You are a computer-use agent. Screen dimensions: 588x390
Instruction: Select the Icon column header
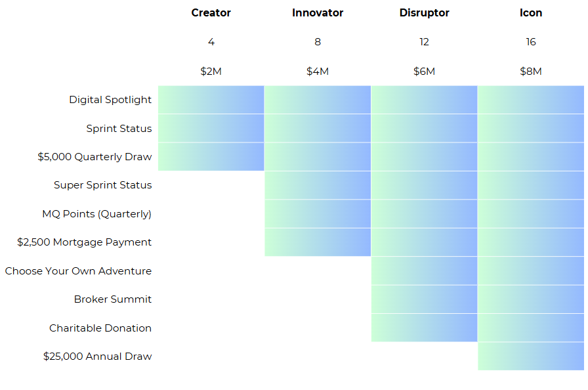tap(531, 12)
